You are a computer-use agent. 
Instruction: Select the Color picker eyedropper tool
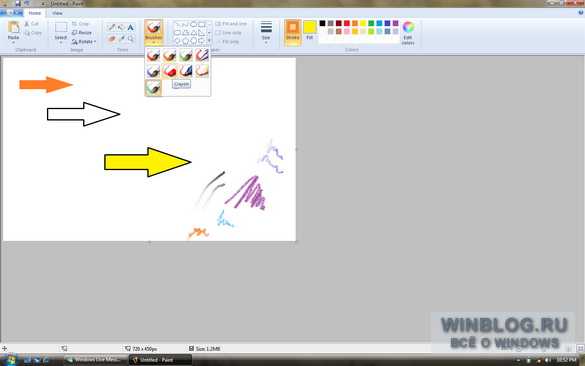121,38
